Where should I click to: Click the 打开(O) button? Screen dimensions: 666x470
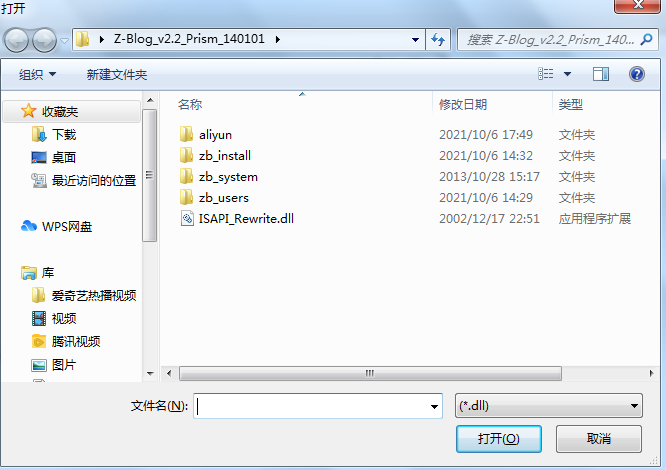click(499, 439)
